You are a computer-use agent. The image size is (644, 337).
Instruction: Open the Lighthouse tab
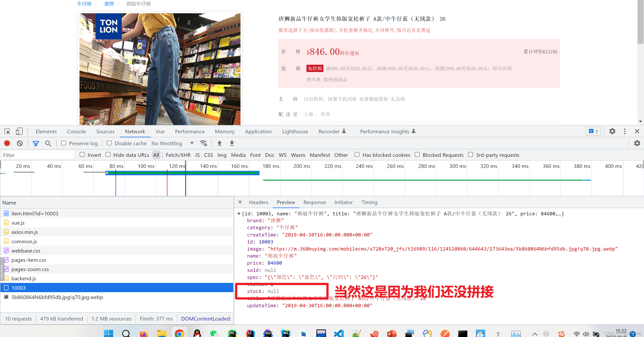[295, 132]
